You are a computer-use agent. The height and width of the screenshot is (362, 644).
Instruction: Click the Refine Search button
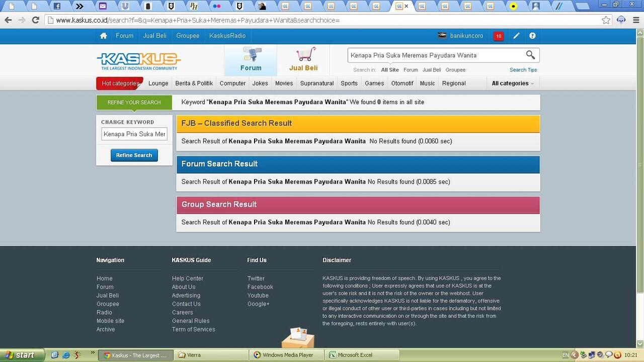point(134,155)
